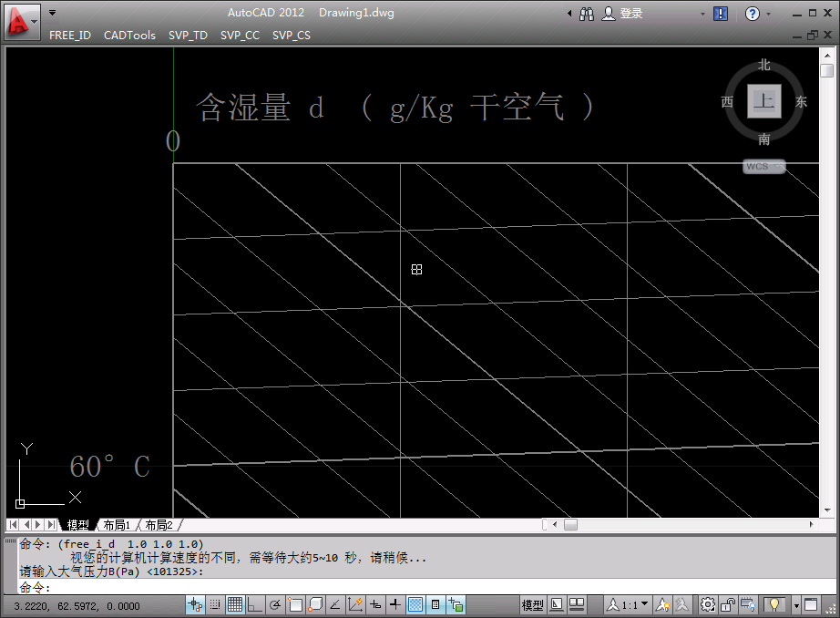Image resolution: width=840 pixels, height=618 pixels.
Task: Toggle Polar Tracking in status bar
Action: [275, 605]
